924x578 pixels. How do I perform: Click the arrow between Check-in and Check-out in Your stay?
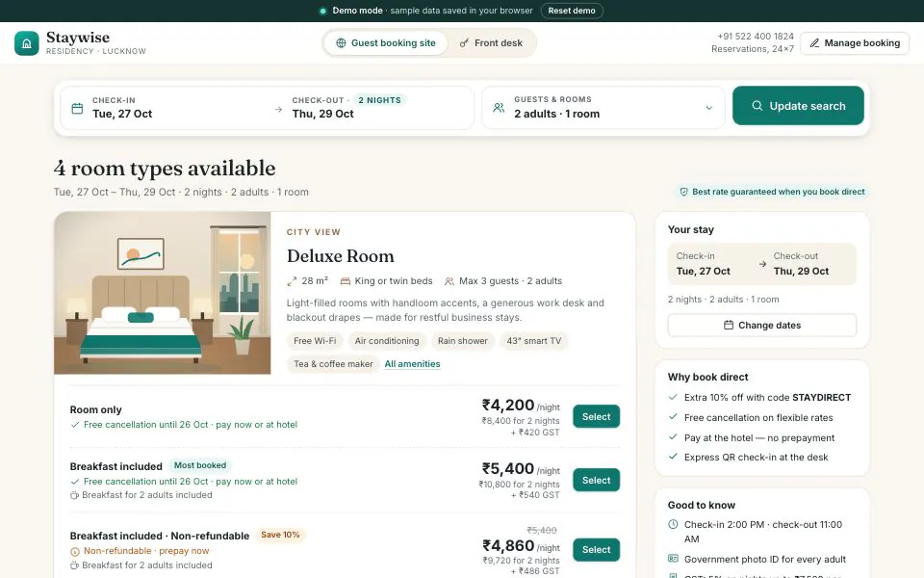click(762, 264)
